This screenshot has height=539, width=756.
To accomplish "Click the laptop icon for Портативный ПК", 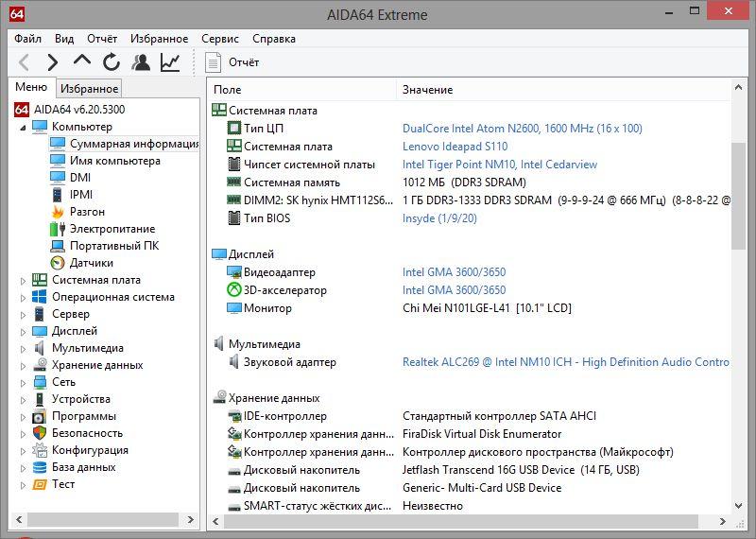I will click(58, 246).
